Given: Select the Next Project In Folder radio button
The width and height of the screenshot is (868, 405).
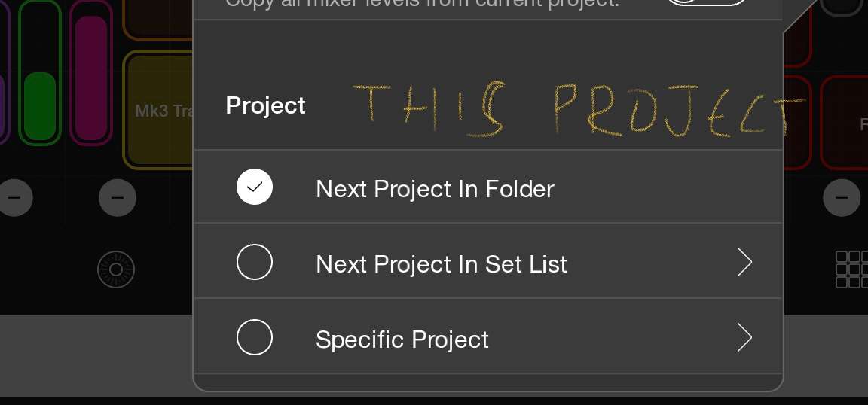Looking at the screenshot, I should click(255, 187).
